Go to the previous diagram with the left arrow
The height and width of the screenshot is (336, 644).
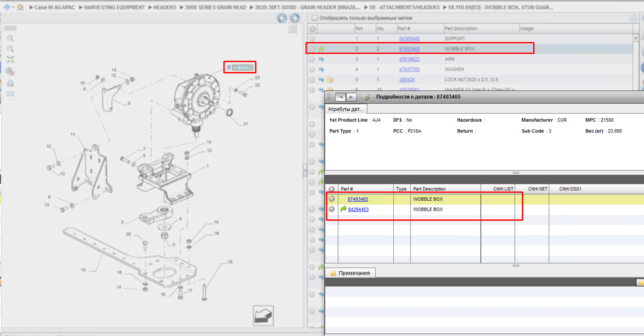tap(282, 18)
